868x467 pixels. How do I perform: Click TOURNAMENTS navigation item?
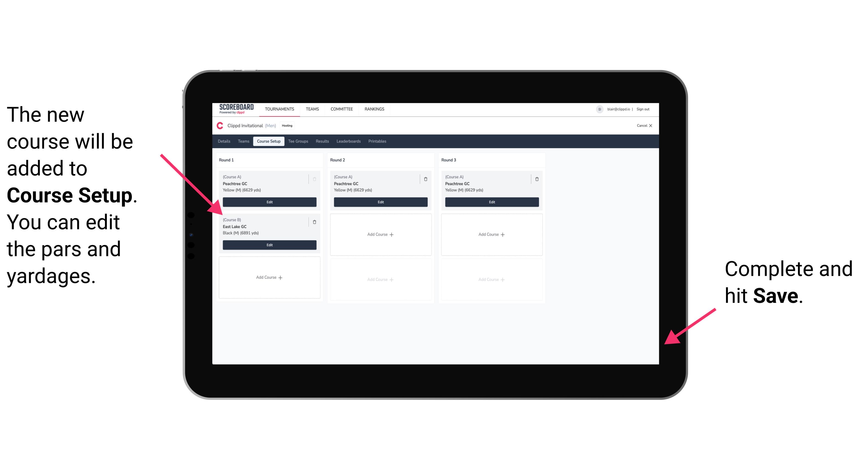pyautogui.click(x=280, y=109)
